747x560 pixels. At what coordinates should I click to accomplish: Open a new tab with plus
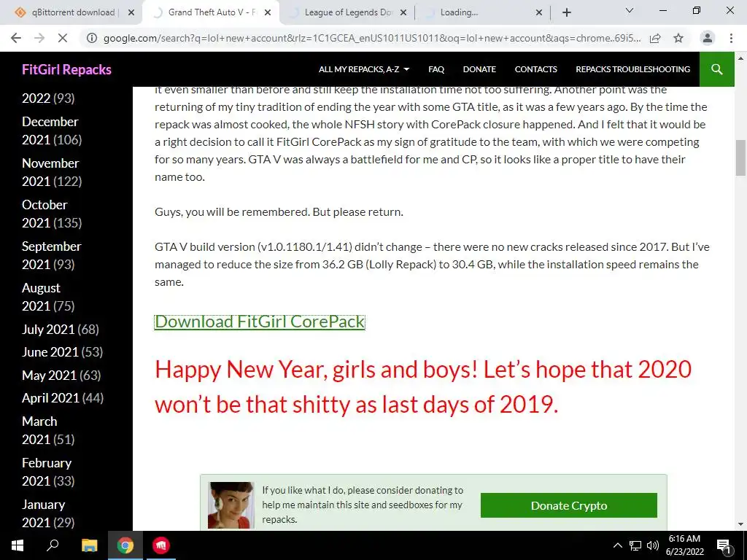coord(566,12)
